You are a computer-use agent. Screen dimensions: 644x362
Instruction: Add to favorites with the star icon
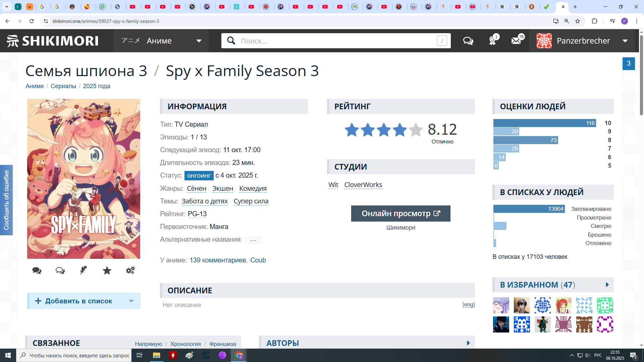[107, 270]
